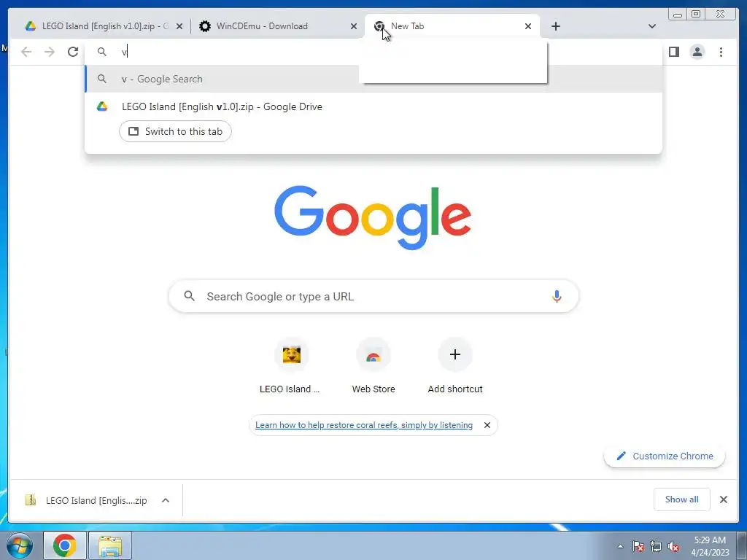This screenshot has height=560, width=747.
Task: Click the Add shortcut plus tile
Action: (455, 366)
